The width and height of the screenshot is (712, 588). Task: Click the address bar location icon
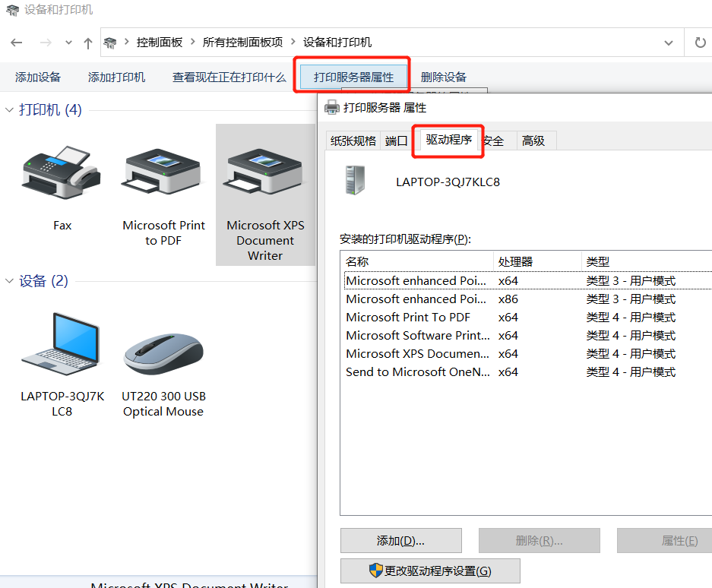click(110, 43)
